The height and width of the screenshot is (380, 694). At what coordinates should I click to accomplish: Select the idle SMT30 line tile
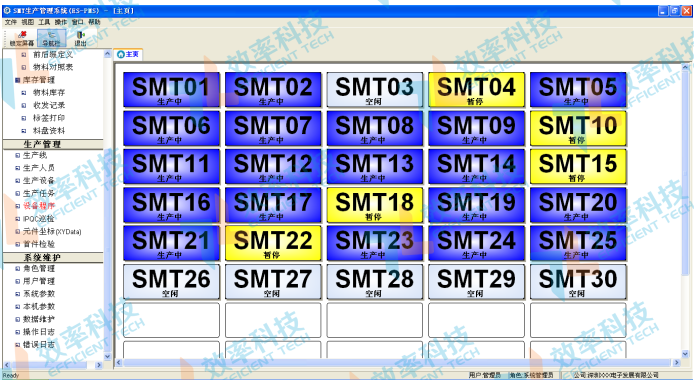point(578,282)
